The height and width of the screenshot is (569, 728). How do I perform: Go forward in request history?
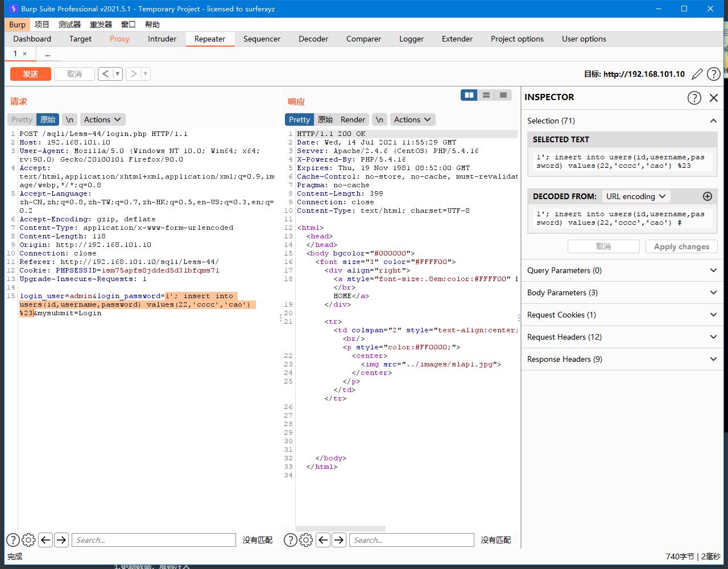coord(133,74)
